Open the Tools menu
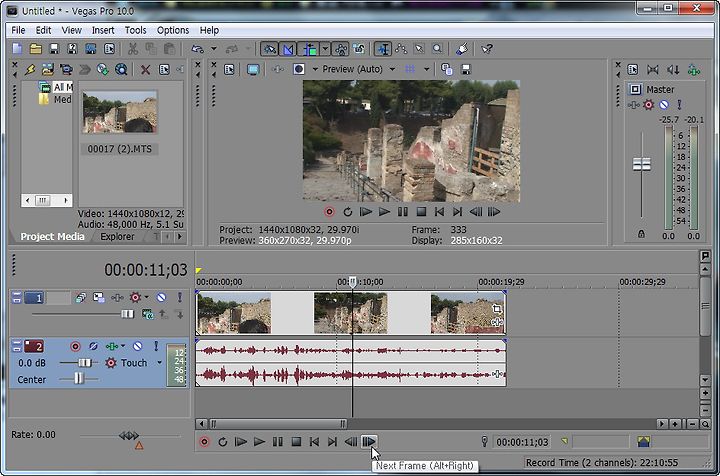Image resolution: width=720 pixels, height=476 pixels. pos(135,30)
